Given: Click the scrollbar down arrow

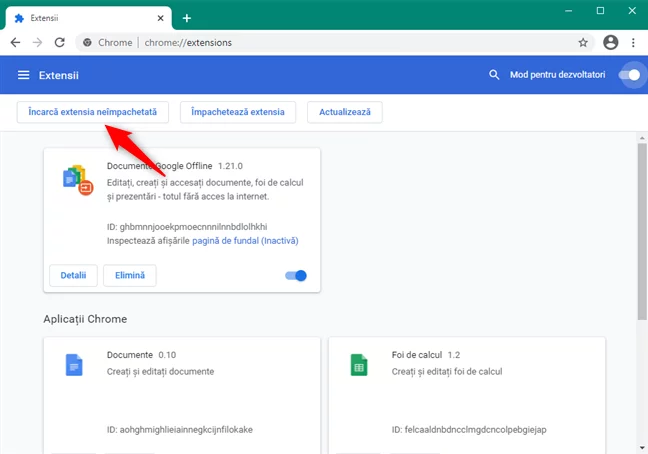Looking at the screenshot, I should coord(642,448).
